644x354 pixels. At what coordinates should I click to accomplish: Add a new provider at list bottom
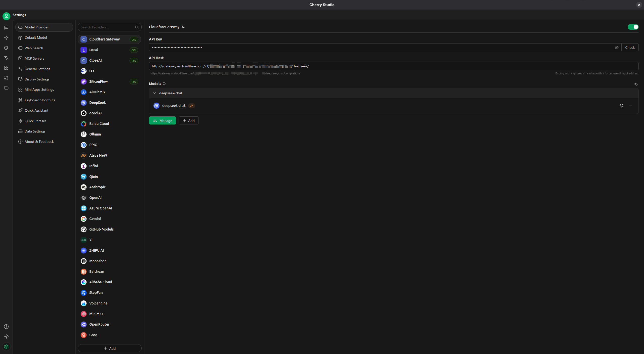(x=109, y=348)
